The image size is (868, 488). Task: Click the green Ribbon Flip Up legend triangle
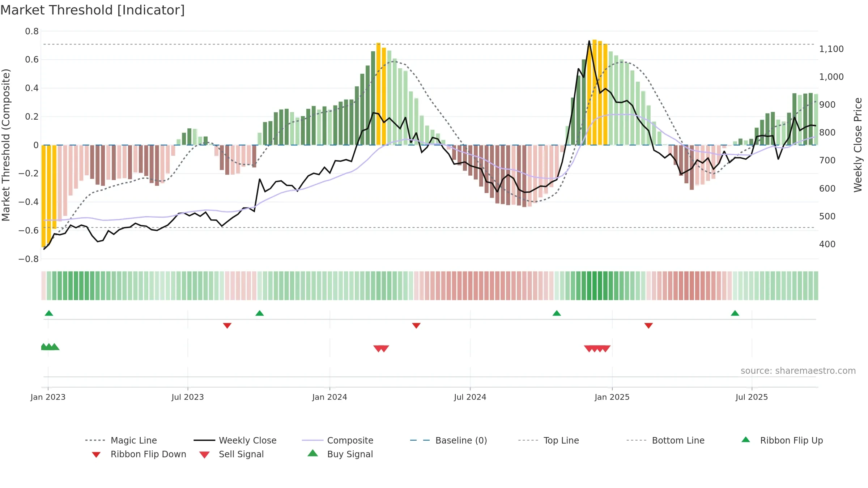(x=746, y=440)
